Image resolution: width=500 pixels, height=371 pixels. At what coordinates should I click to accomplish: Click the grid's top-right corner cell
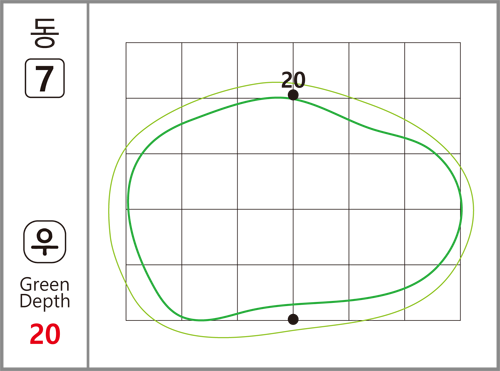pos(433,70)
